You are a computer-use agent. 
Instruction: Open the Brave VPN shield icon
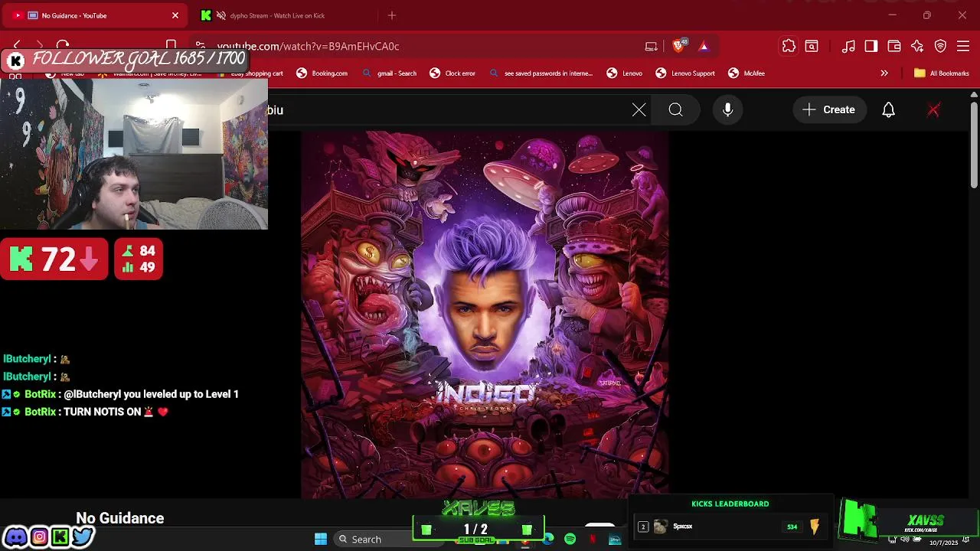941,46
